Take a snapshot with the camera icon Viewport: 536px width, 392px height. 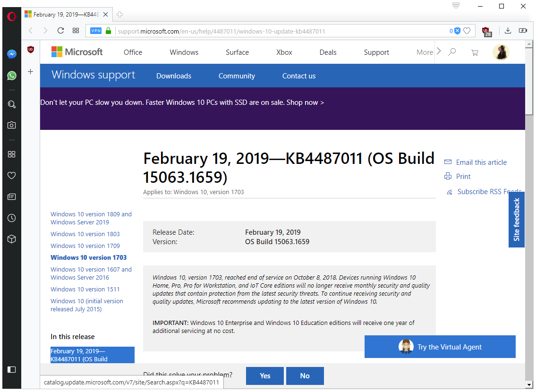click(12, 125)
